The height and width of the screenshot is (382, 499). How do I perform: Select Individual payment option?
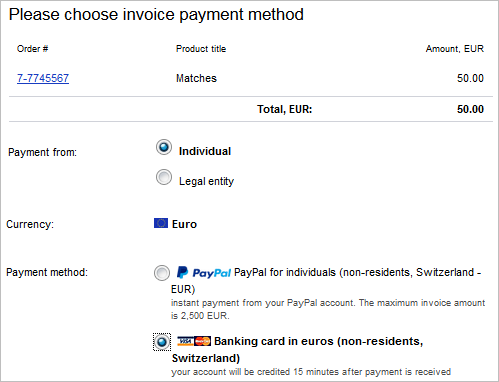164,147
